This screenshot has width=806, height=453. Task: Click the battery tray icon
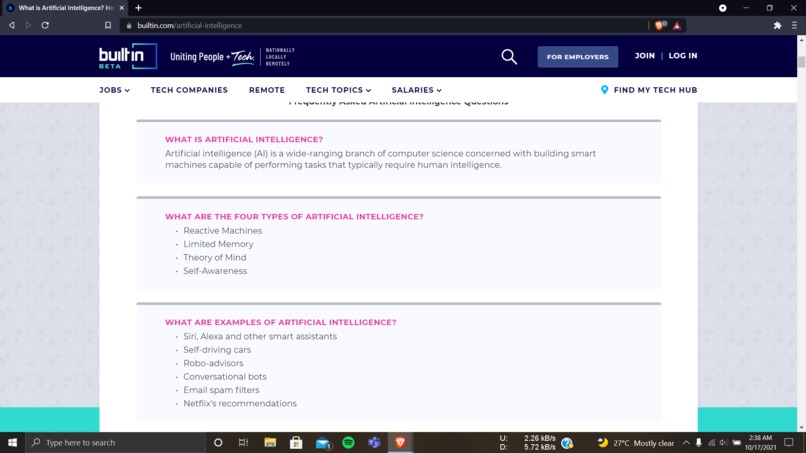(737, 443)
